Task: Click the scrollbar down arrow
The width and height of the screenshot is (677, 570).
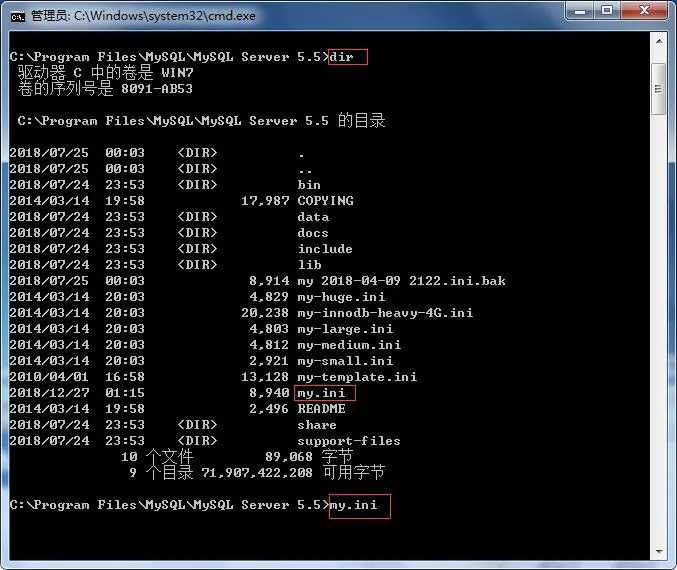Action: tap(659, 551)
